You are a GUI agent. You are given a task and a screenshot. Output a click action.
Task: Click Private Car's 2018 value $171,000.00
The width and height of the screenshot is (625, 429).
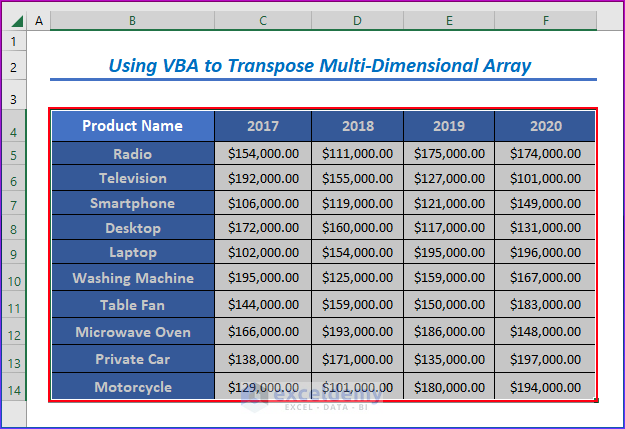(358, 359)
